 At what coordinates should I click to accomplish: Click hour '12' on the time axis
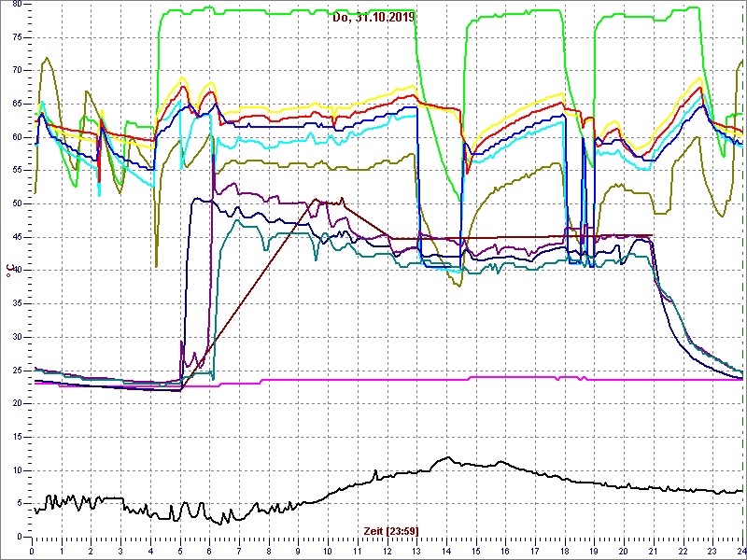pyautogui.click(x=387, y=551)
